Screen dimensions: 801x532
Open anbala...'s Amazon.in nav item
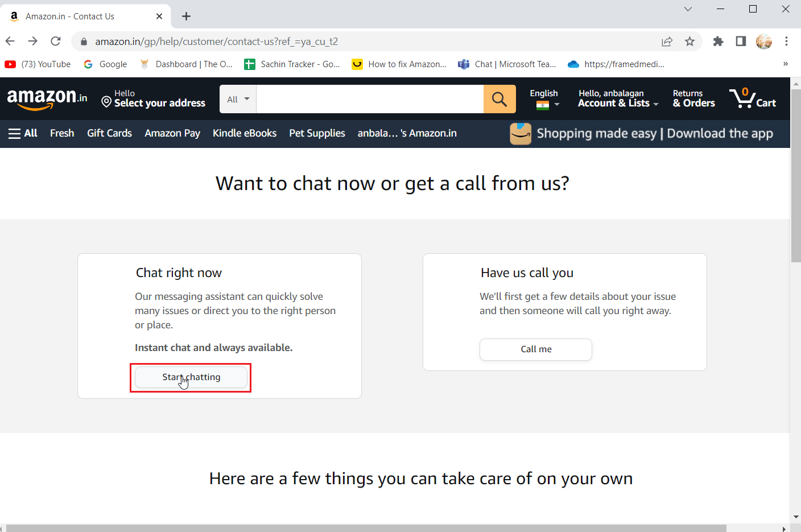(x=407, y=133)
